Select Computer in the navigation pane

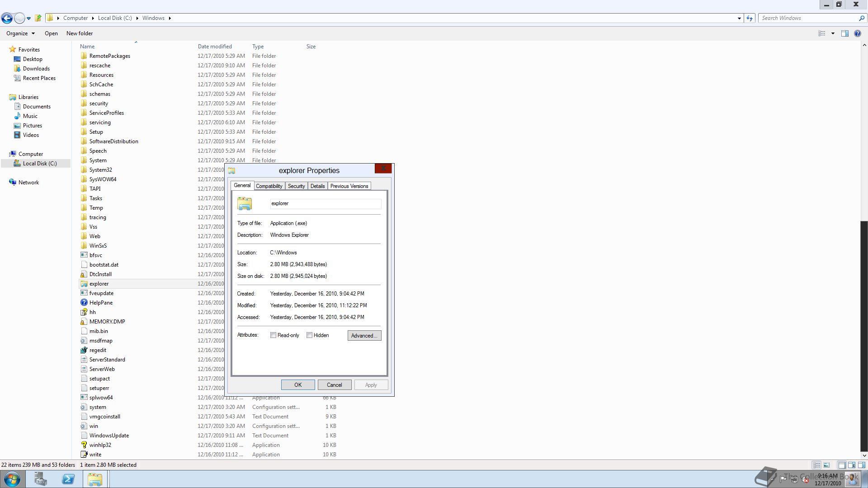pos(31,154)
